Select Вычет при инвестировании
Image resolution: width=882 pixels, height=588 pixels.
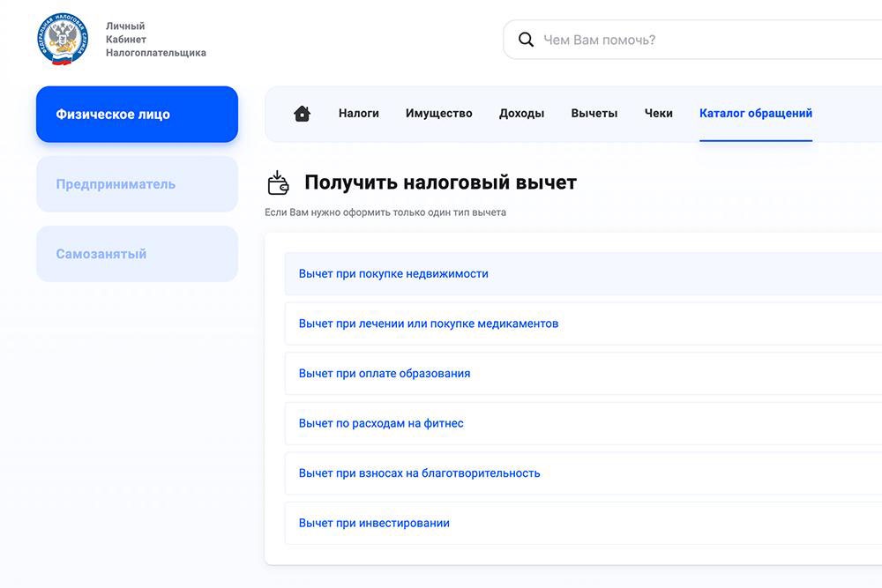coord(373,522)
